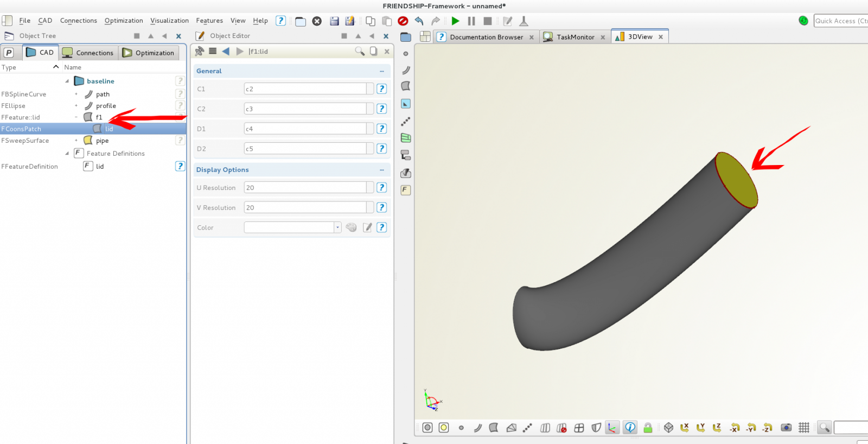Click the edit pencil icon beside the Color field
Viewport: 868px width, 444px height.
[x=367, y=227]
